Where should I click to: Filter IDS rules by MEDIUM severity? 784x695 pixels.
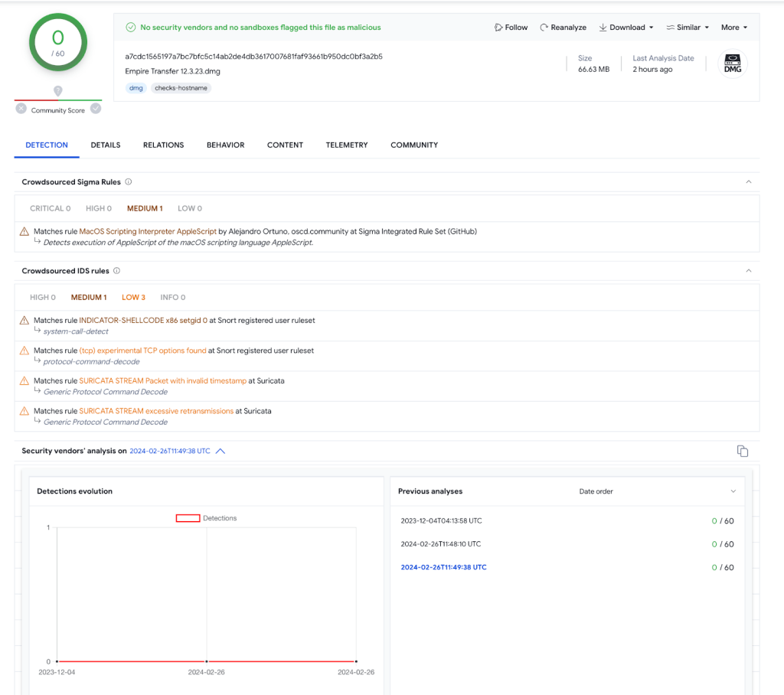click(x=88, y=297)
